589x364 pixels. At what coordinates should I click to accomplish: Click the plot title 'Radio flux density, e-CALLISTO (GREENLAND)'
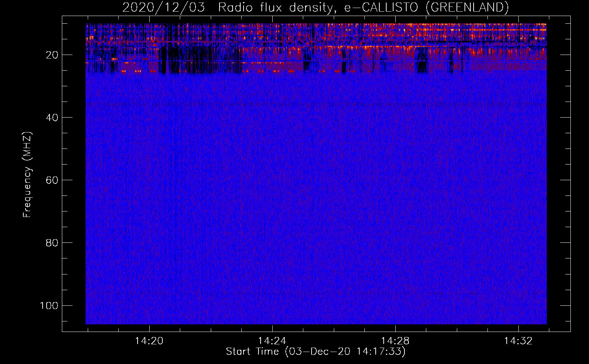pos(363,7)
